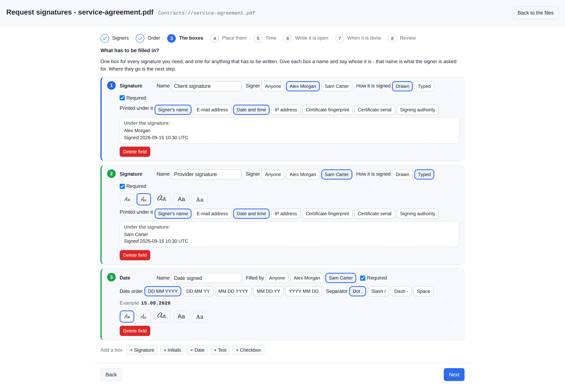
Task: Uncheck Required for Provider signature
Action: (122, 186)
